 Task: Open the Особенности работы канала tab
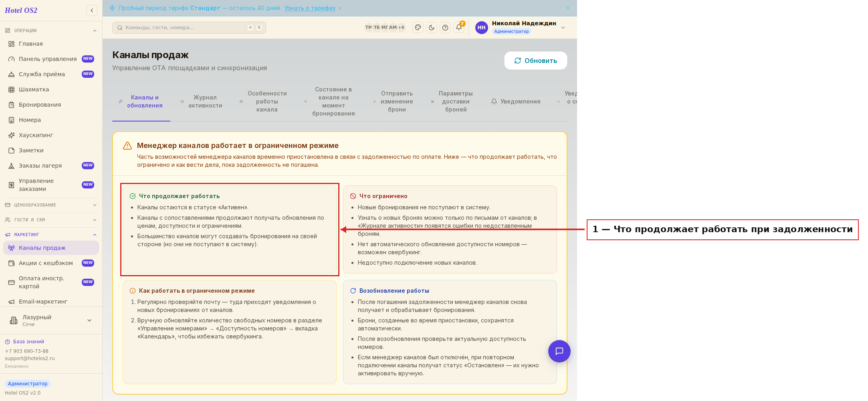coord(263,101)
